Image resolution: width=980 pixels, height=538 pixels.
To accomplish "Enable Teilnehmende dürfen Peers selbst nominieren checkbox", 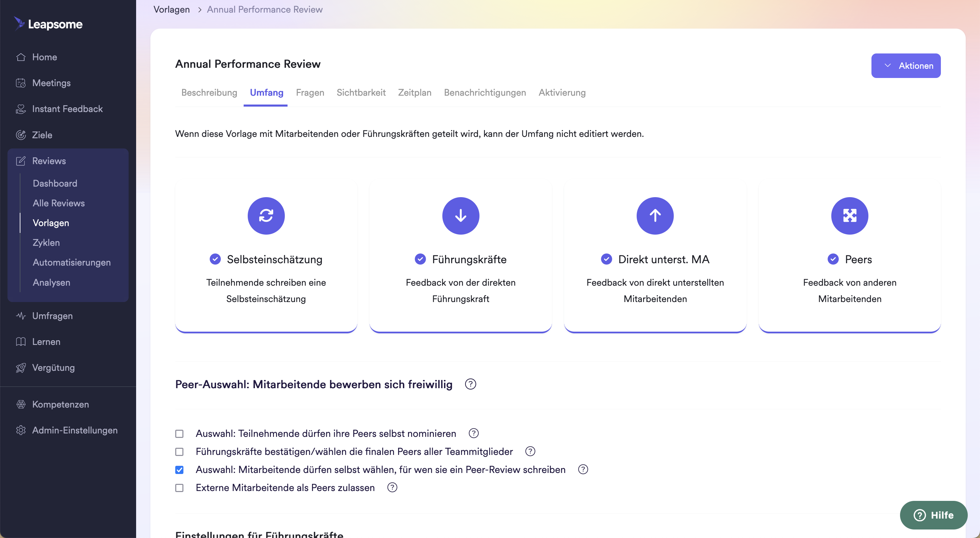I will click(x=179, y=434).
